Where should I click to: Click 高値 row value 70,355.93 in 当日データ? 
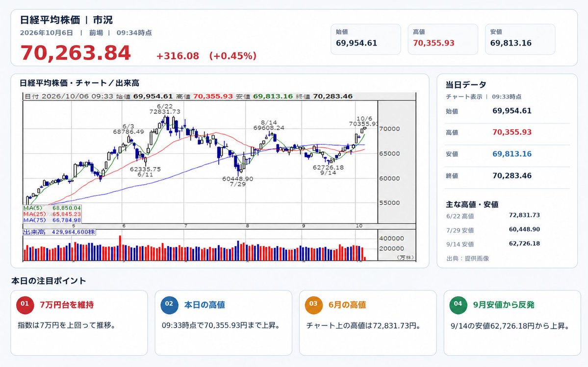pyautogui.click(x=512, y=132)
